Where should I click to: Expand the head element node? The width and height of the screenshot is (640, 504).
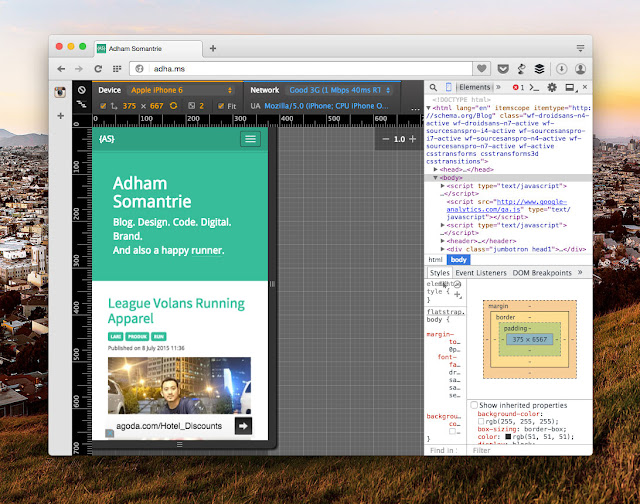436,169
